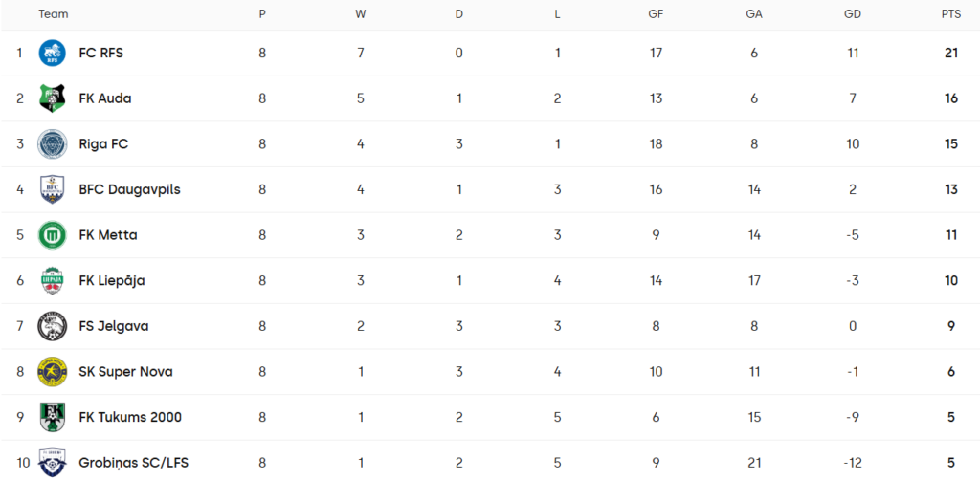This screenshot has width=980, height=480.
Task: Select the BFC Daugavpils team name
Action: click(x=129, y=189)
